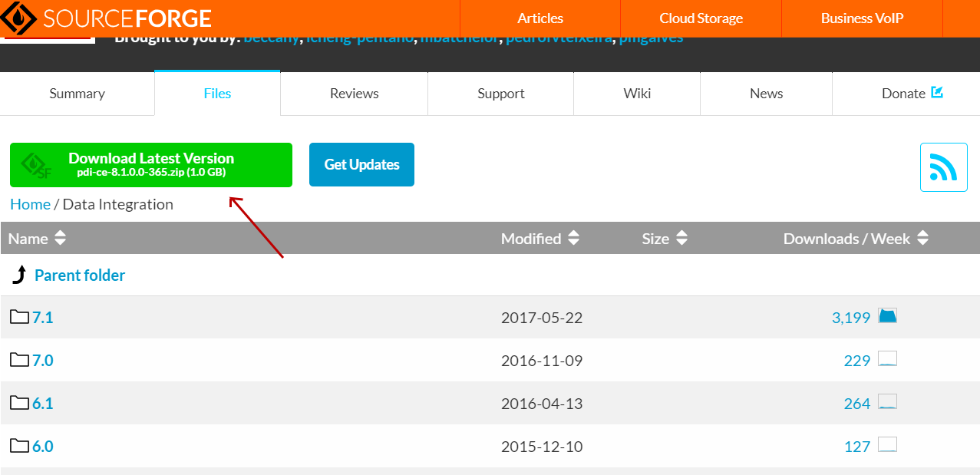The width and height of the screenshot is (980, 475).
Task: Click the Get Updates button
Action: pos(361,164)
